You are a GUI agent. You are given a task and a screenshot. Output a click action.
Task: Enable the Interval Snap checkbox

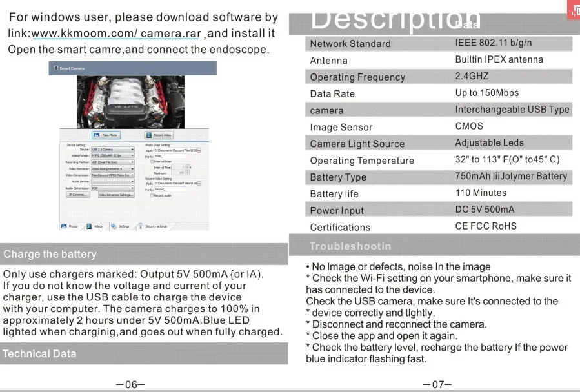[152, 162]
